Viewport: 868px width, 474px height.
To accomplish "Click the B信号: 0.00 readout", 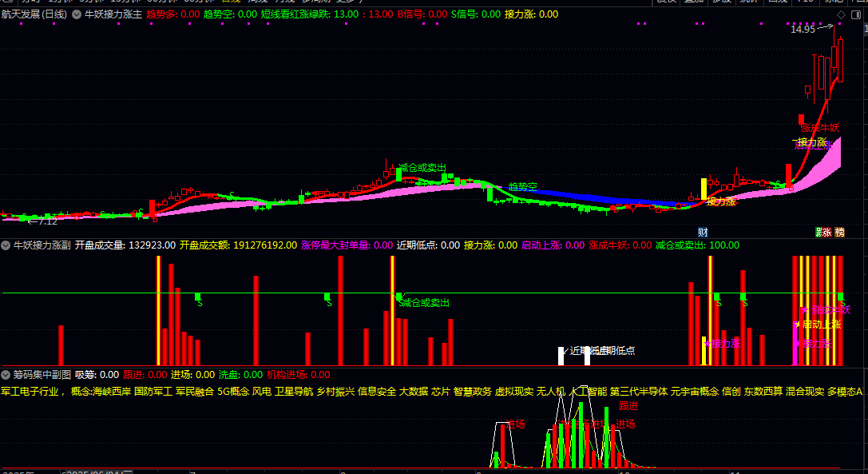I will (422, 14).
